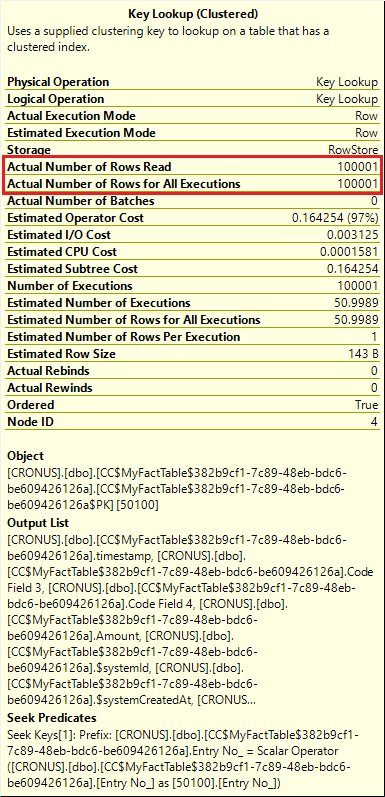Click Estimated Number of Rows for All Executions
Viewport: 385px width, 797px height.
click(134, 320)
